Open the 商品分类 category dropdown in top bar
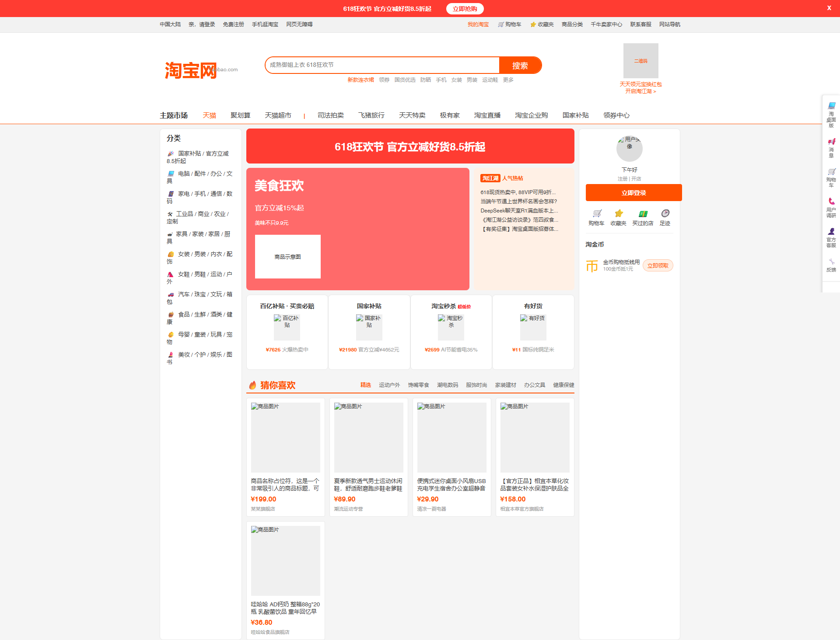Screen dimensions: 840x640 572,24
